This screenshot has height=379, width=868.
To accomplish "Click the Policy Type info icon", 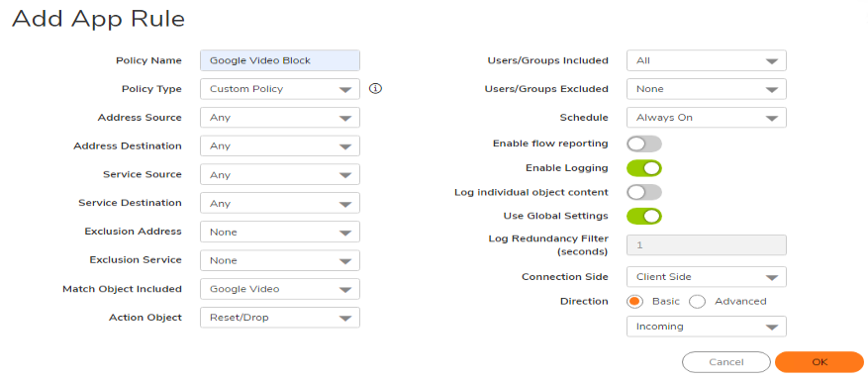I will (x=376, y=88).
